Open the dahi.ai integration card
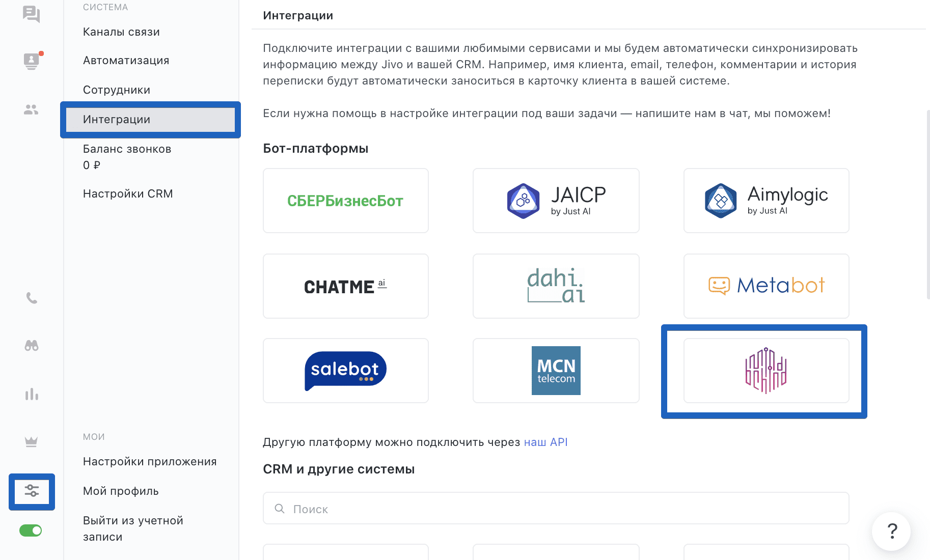 tap(556, 286)
